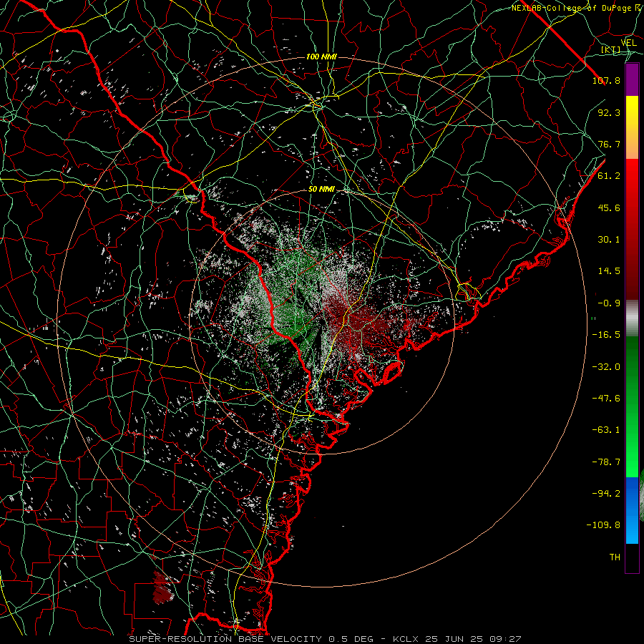Select the black TH segment of the color bar
This screenshot has height=644, width=644.
click(632, 557)
